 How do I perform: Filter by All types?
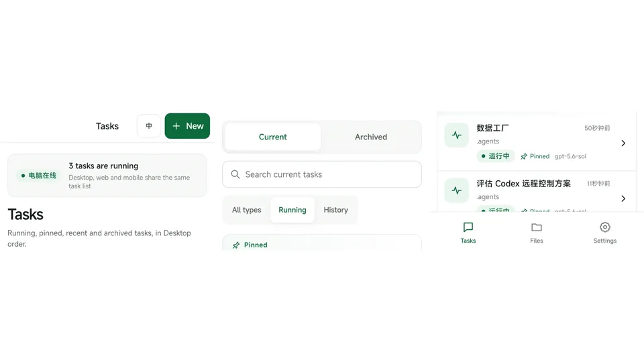(x=246, y=210)
